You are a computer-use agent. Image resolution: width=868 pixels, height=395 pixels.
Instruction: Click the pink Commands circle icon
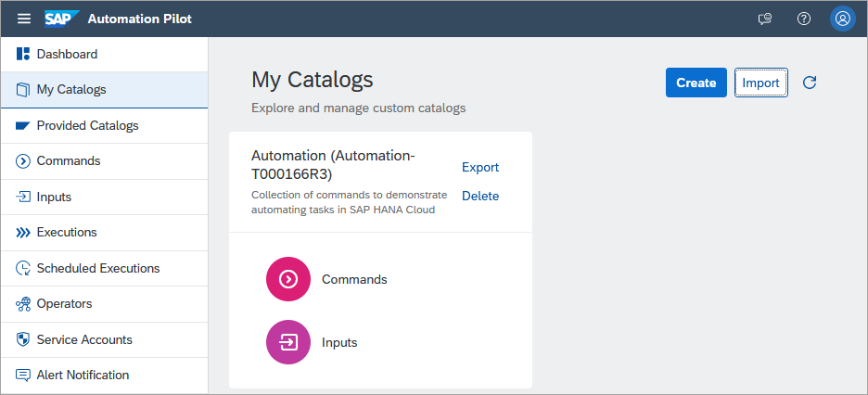click(287, 279)
